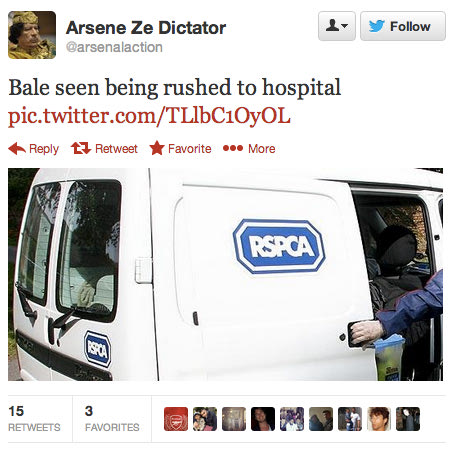Click the second retweeter avatar thumbnail
This screenshot has width=462, height=451.
[205, 419]
